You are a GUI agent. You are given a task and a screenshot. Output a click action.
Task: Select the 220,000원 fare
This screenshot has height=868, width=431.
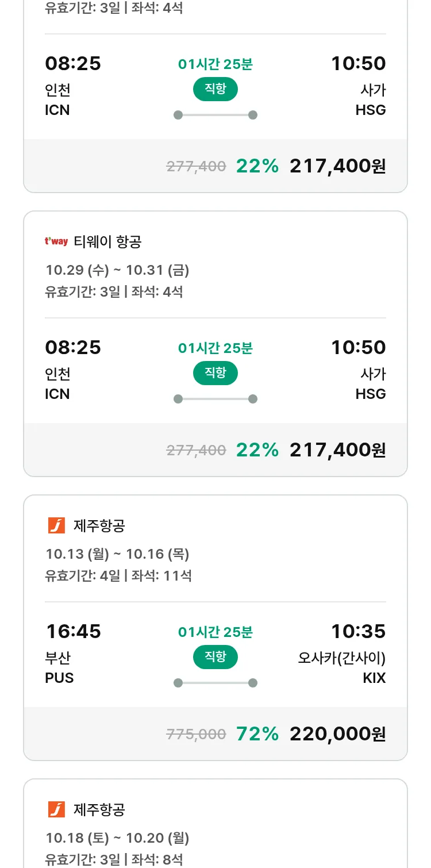pos(337,734)
